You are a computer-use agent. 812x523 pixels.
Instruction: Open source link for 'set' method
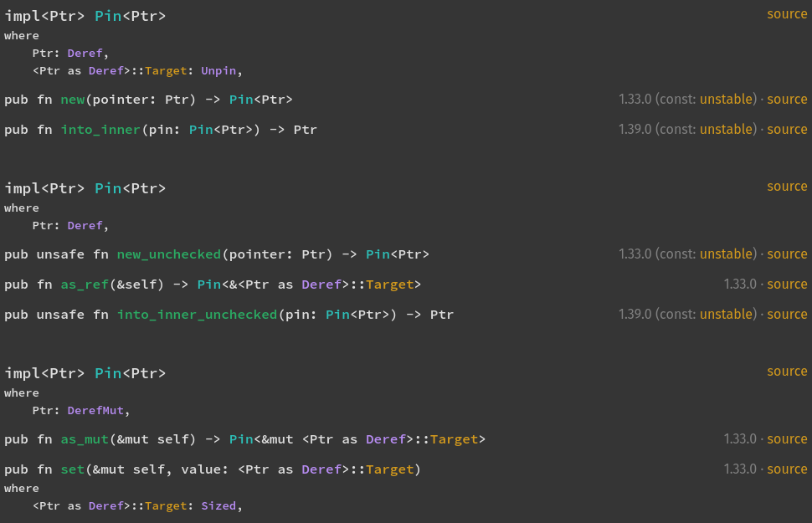(x=787, y=469)
